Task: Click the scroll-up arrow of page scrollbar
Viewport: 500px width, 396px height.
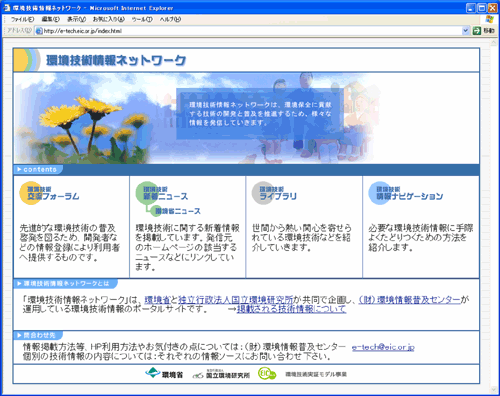Action: pos(494,43)
